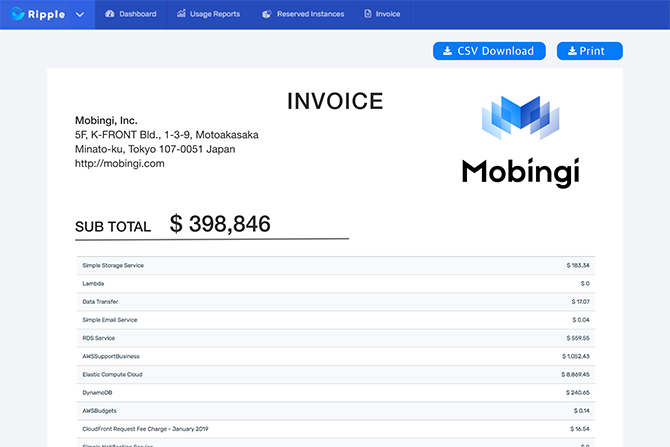Select the DynamoDB row label
The image size is (670, 447).
point(97,393)
